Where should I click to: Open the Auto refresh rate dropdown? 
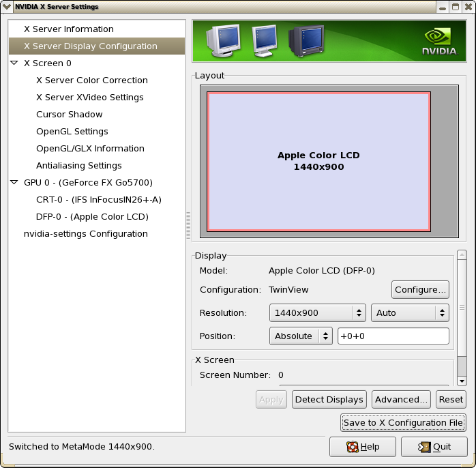tap(409, 312)
